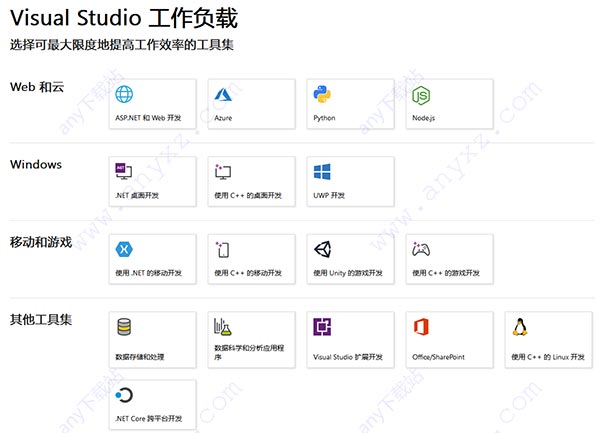This screenshot has width=600, height=433.
Task: Click the Linux penguin icon
Action: pyautogui.click(x=520, y=327)
